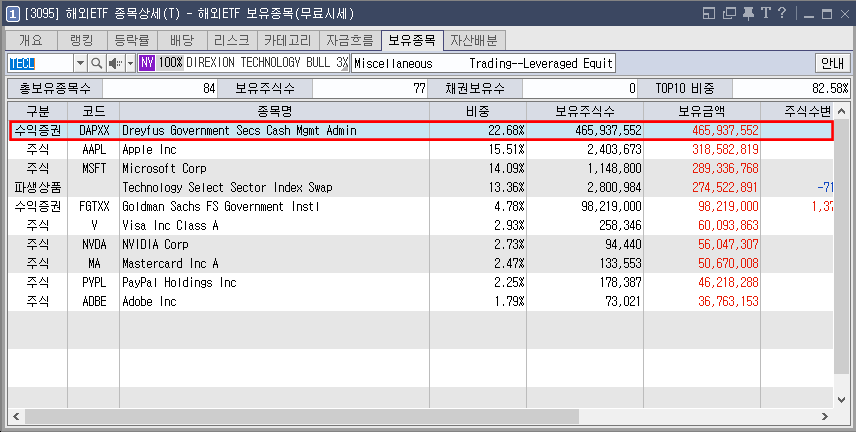856x432 pixels.
Task: Search tickers with the magnifier icon
Action: [96, 63]
